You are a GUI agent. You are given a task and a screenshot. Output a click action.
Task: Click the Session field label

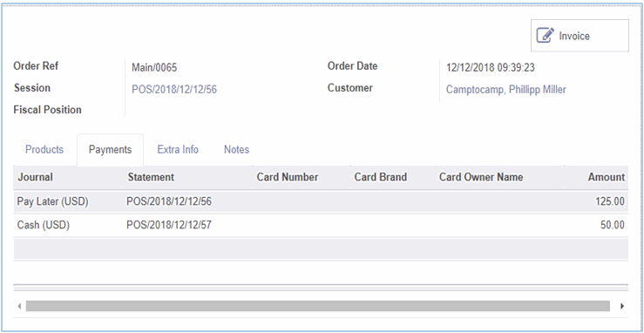tap(32, 88)
